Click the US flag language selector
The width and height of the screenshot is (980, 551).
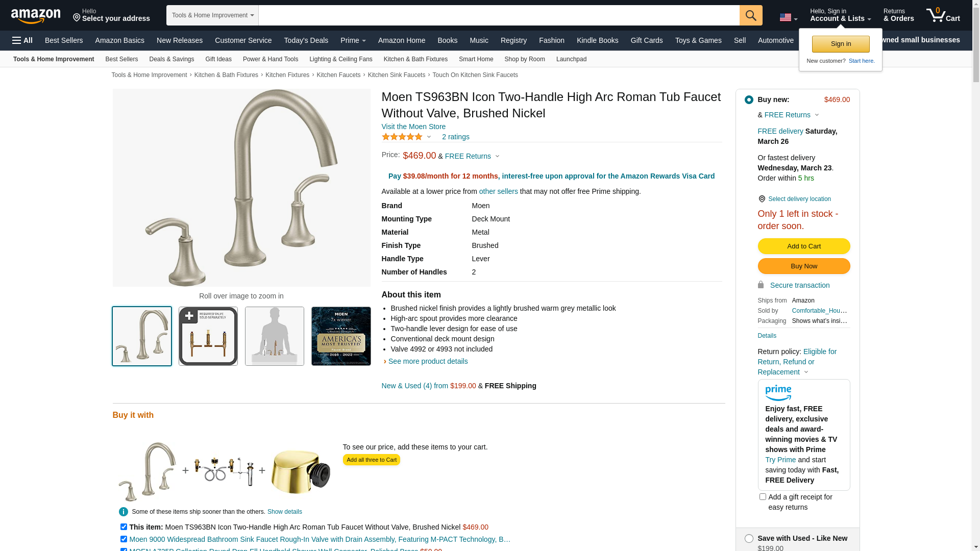[x=788, y=18]
